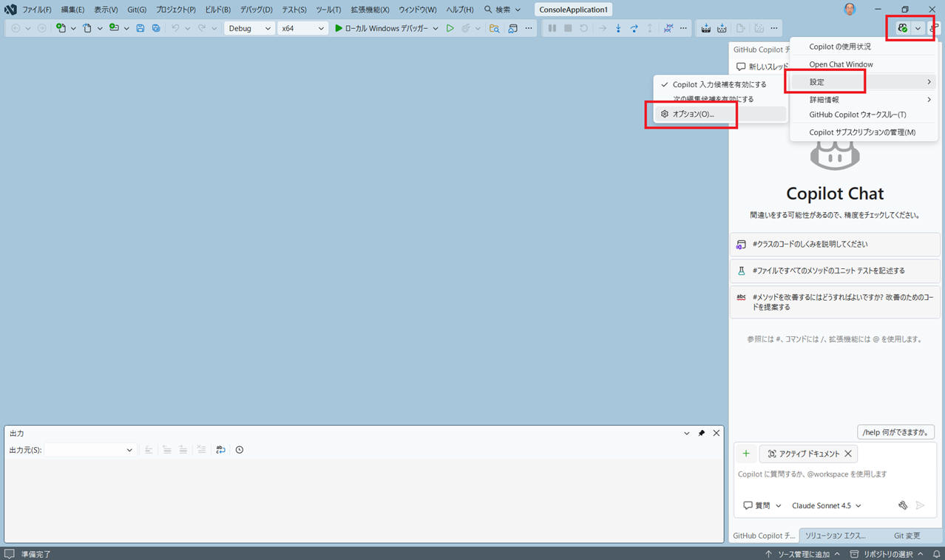Toggle word wrap in the output panel
Image resolution: width=945 pixels, height=560 pixels.
pos(220,449)
